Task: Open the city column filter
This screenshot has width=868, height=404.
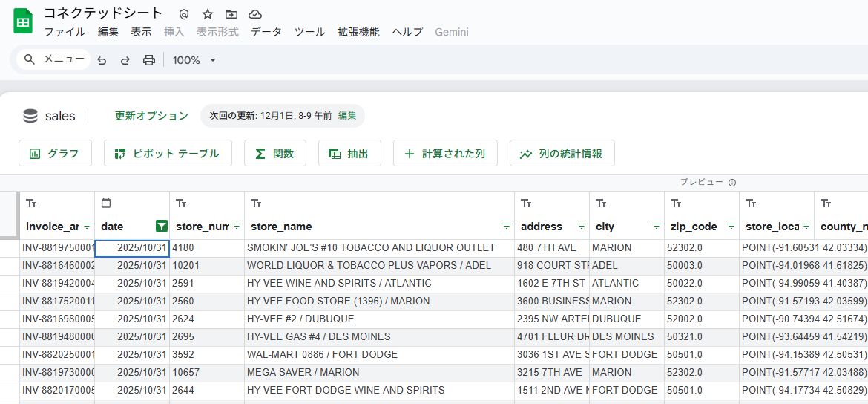Action: point(657,226)
